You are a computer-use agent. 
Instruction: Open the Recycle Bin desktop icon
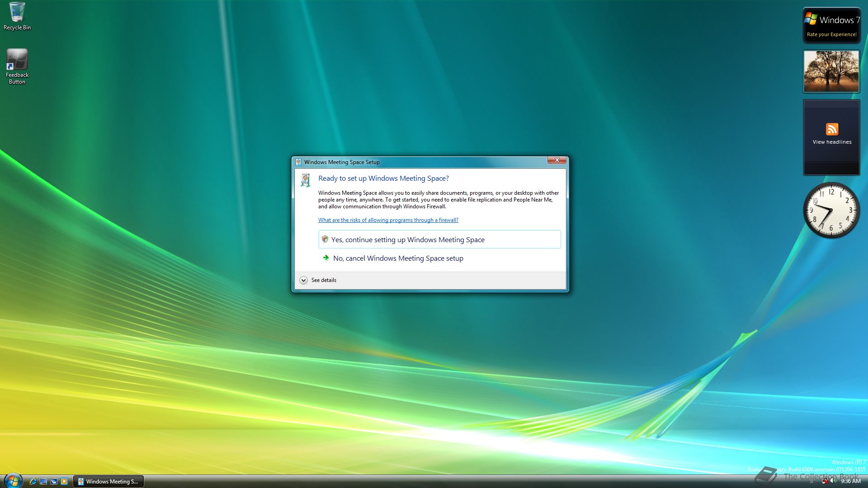click(17, 16)
